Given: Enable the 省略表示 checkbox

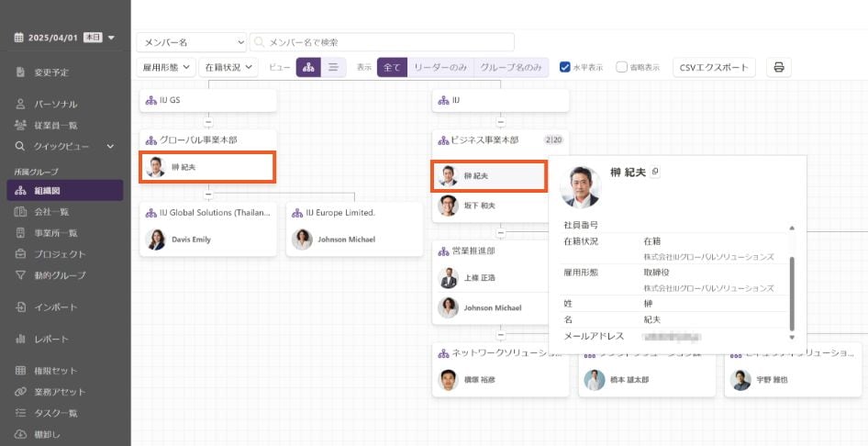Looking at the screenshot, I should point(622,67).
